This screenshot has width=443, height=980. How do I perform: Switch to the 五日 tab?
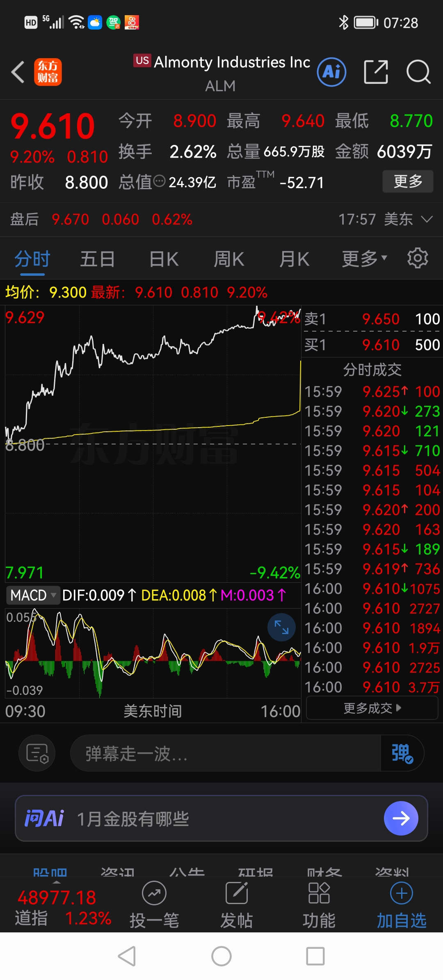coord(97,259)
